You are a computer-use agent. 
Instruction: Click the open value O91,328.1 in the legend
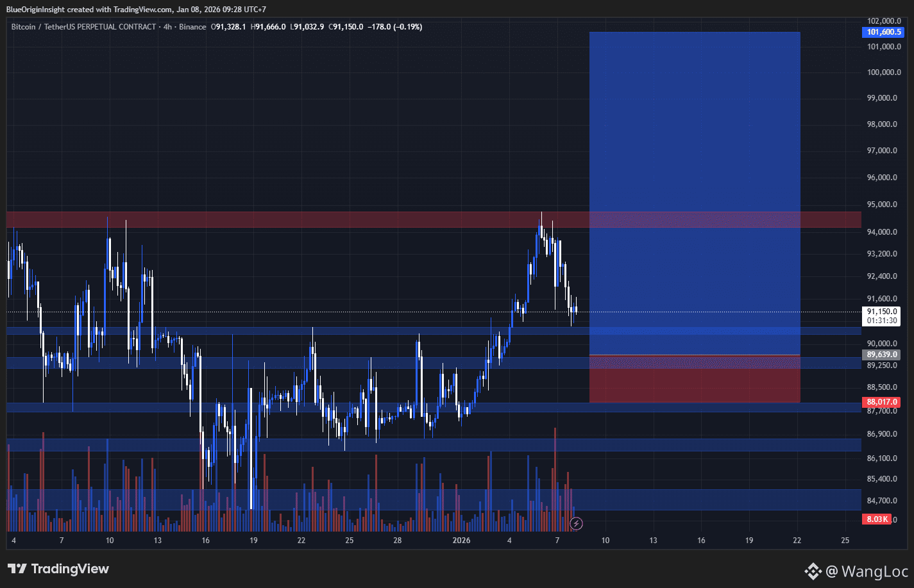pos(229,27)
